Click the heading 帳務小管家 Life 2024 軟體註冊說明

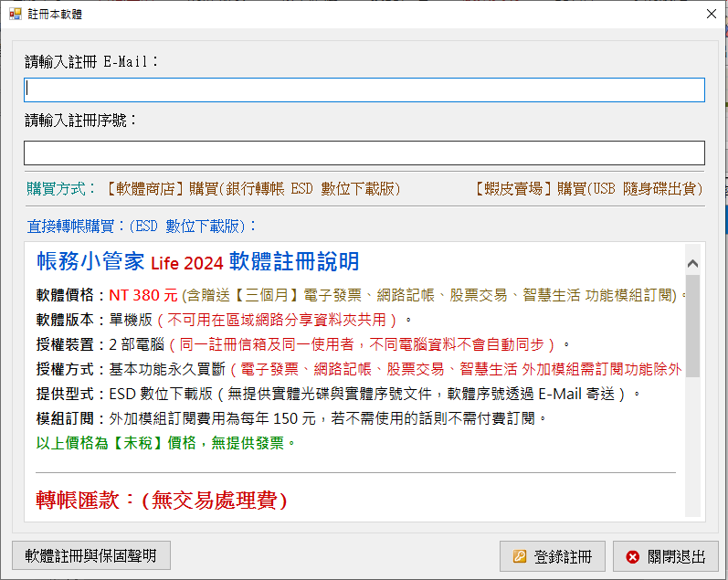tap(198, 261)
